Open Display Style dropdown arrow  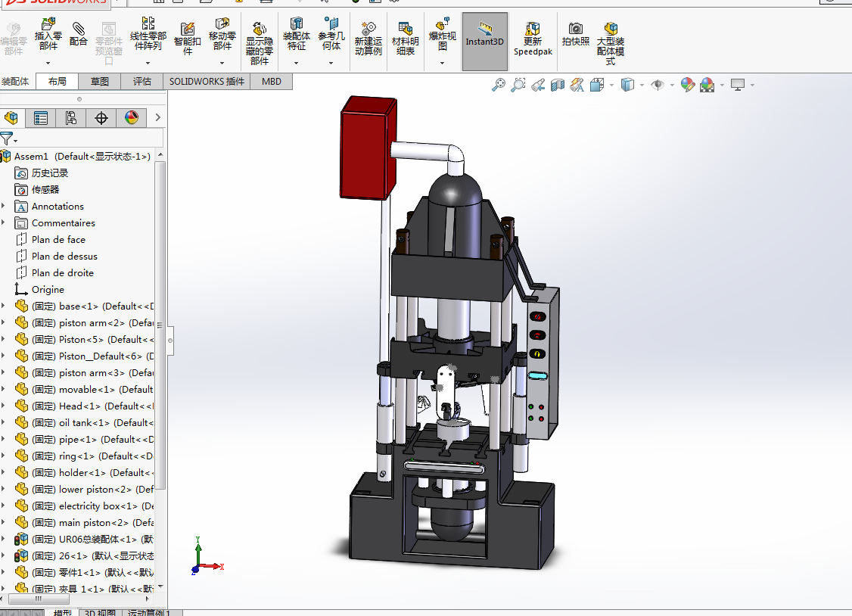tap(642, 85)
